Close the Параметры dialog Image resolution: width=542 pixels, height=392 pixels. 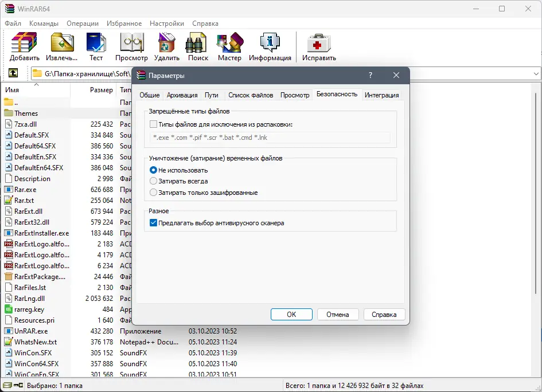[396, 75]
